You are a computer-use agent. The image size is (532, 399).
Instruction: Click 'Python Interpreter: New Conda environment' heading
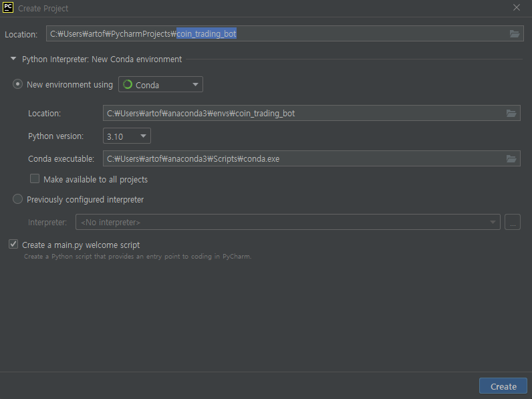(x=102, y=59)
